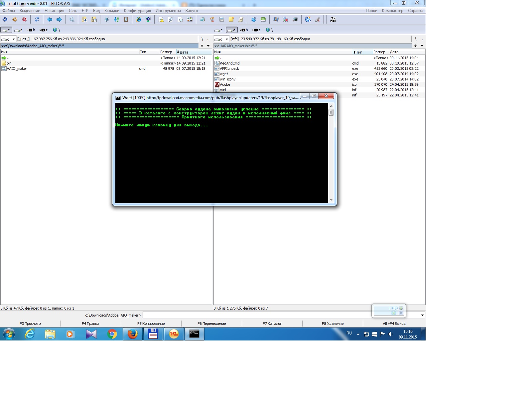Switch left panel to drive d

tap(19, 30)
